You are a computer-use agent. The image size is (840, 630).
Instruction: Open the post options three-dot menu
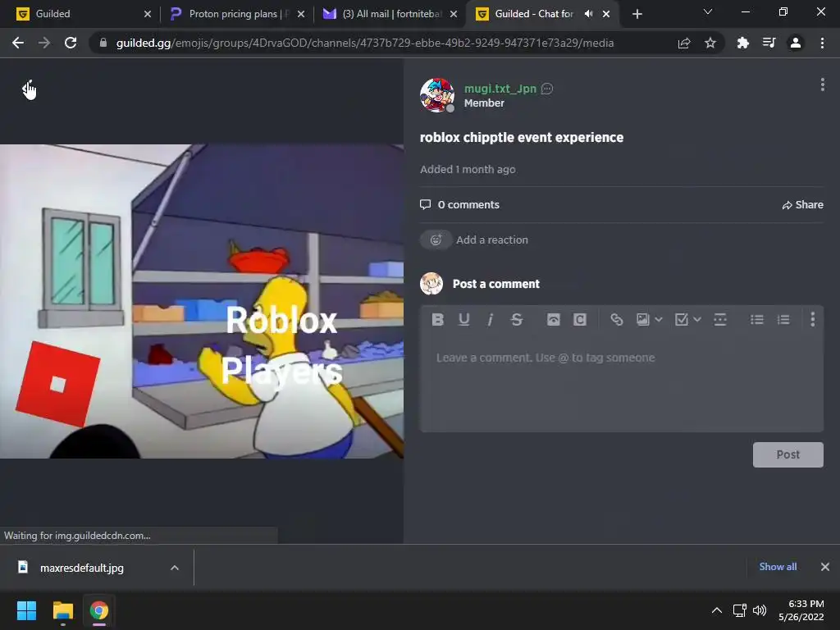click(x=822, y=84)
